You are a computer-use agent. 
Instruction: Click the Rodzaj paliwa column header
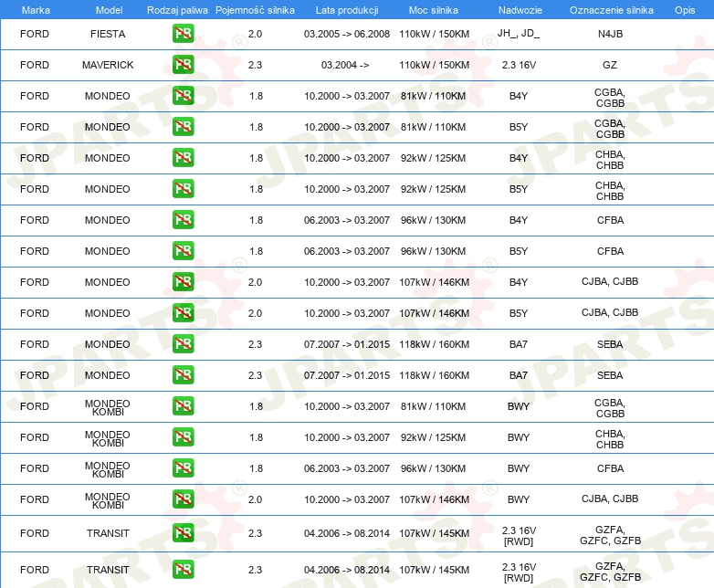(x=177, y=10)
